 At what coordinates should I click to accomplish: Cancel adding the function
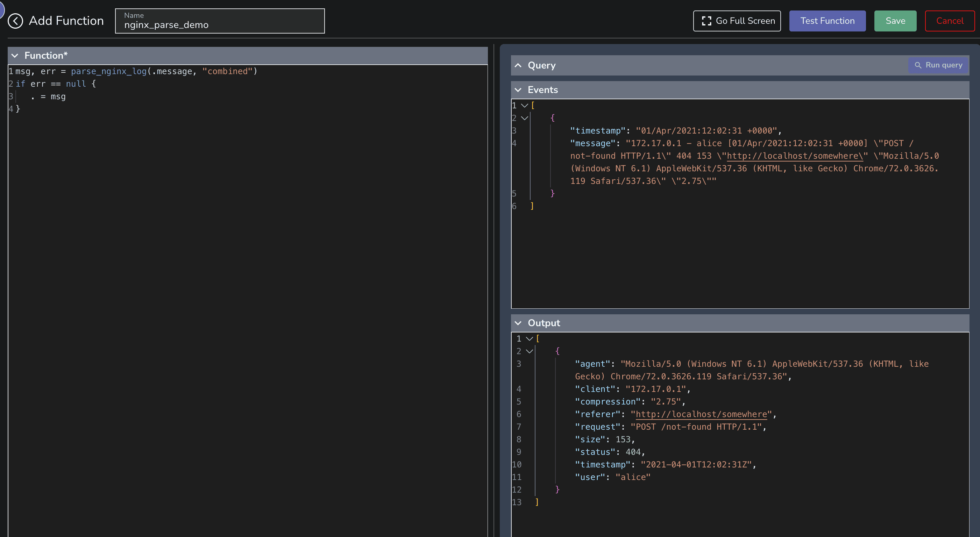coord(949,21)
